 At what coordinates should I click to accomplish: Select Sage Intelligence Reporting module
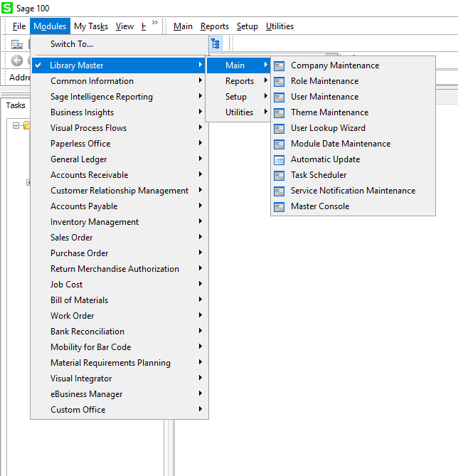[119, 97]
